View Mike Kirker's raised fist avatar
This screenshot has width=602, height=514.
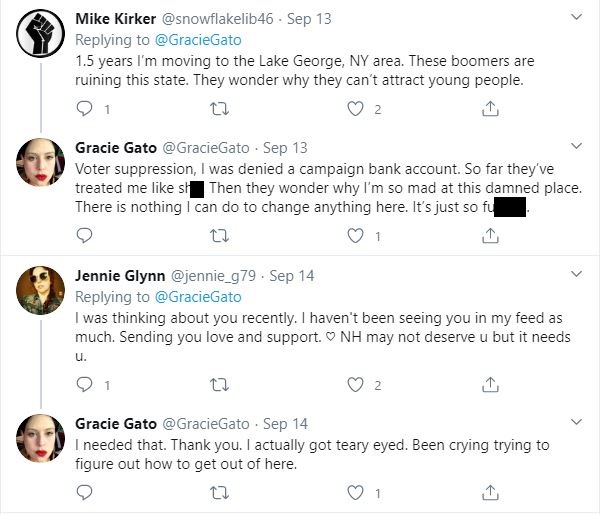[41, 35]
